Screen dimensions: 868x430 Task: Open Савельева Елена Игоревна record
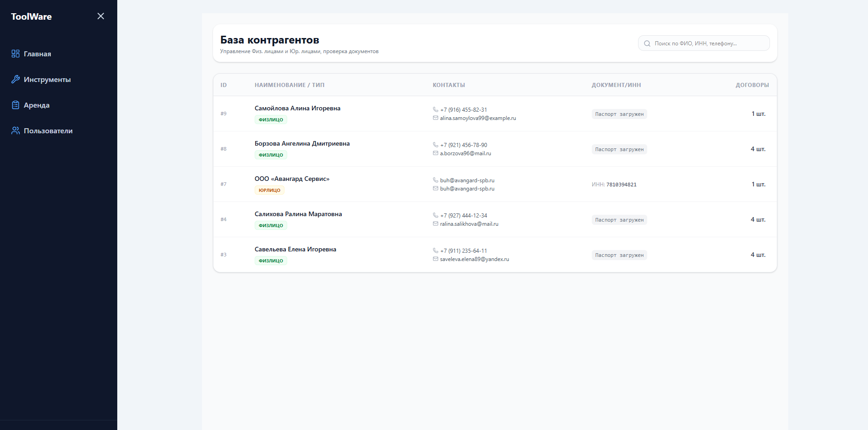295,249
